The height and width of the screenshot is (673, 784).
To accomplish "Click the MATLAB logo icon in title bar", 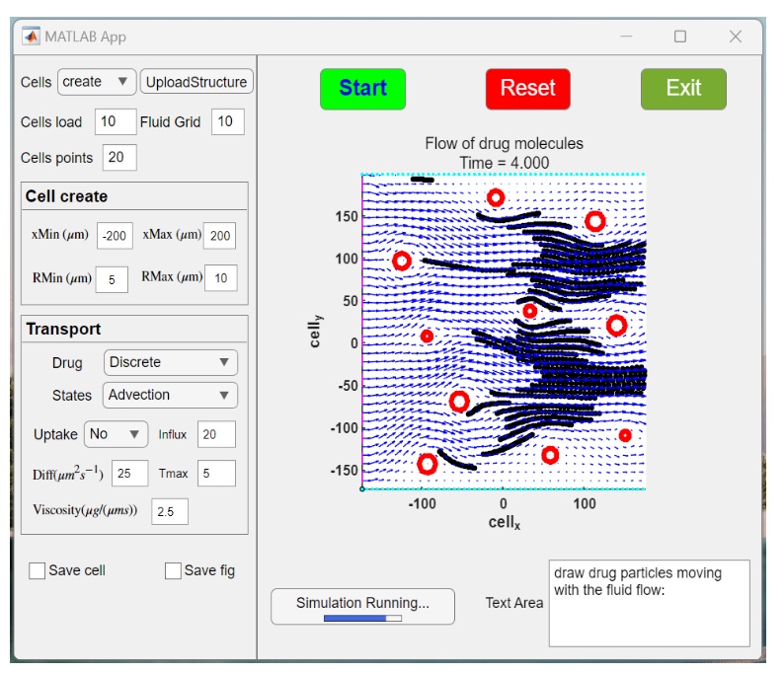I will 31,37.
